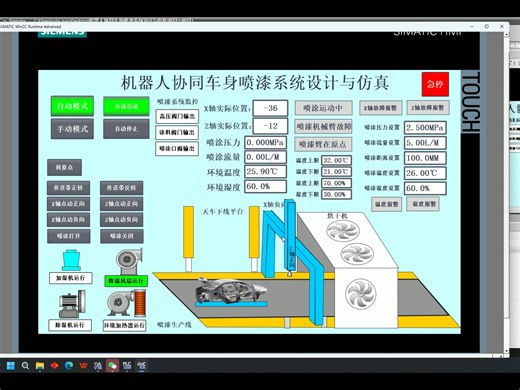The image size is (520, 390).
Task: Click the car body on the conveyor
Action: [230, 292]
